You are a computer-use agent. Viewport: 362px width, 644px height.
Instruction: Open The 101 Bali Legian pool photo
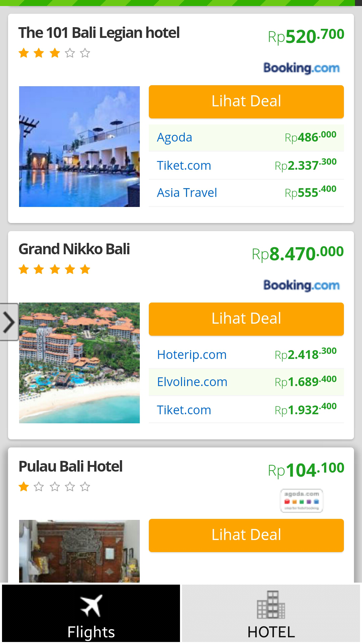[79, 147]
